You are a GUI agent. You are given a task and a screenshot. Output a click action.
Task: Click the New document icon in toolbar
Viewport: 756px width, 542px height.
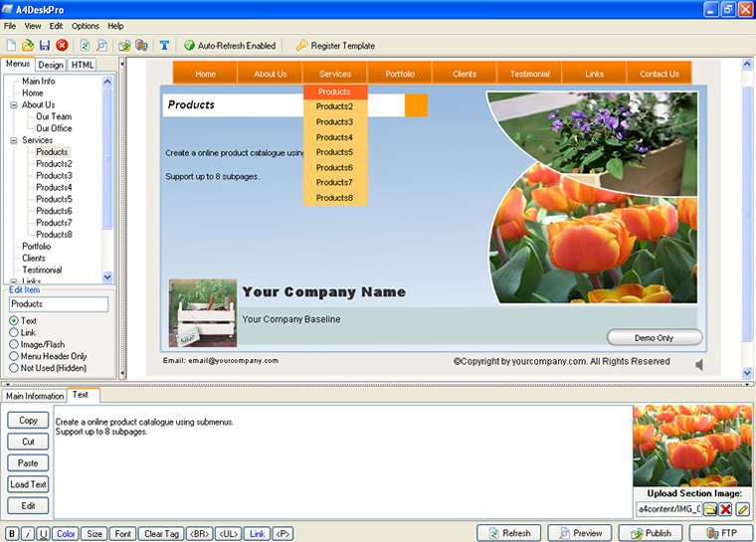click(x=11, y=46)
